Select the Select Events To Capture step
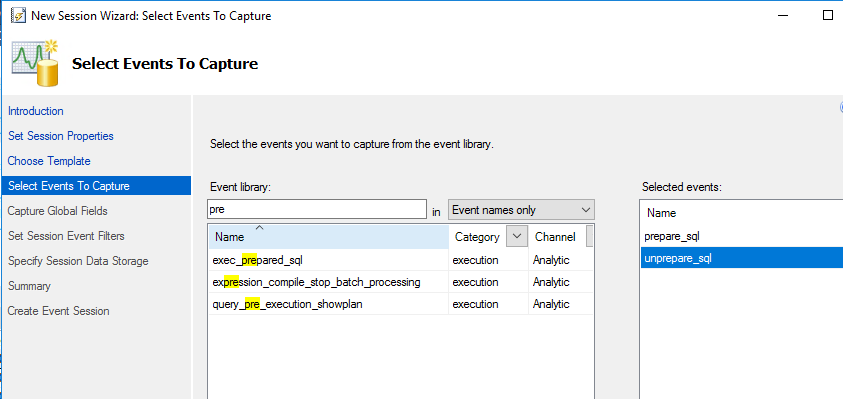Screen dimensions: 843x399 (96, 186)
